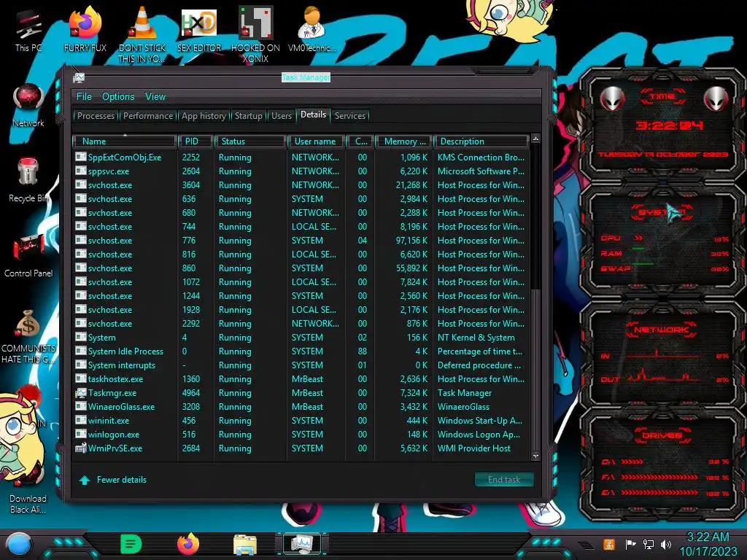Select the sppsvc.exe process row
Image resolution: width=747 pixels, height=560 pixels.
301,171
